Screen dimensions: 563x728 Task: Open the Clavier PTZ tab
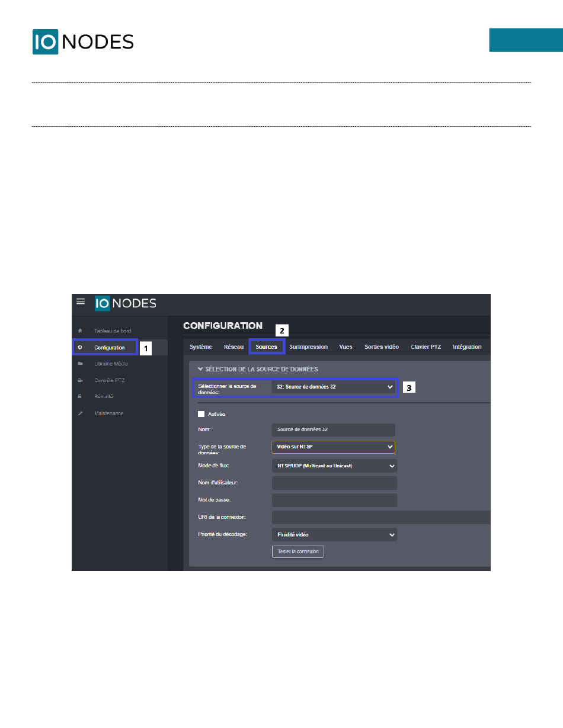(x=426, y=347)
